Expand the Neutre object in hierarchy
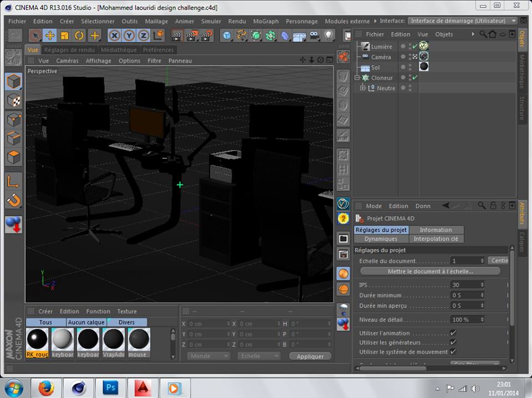This screenshot has height=398, width=532. click(x=363, y=88)
